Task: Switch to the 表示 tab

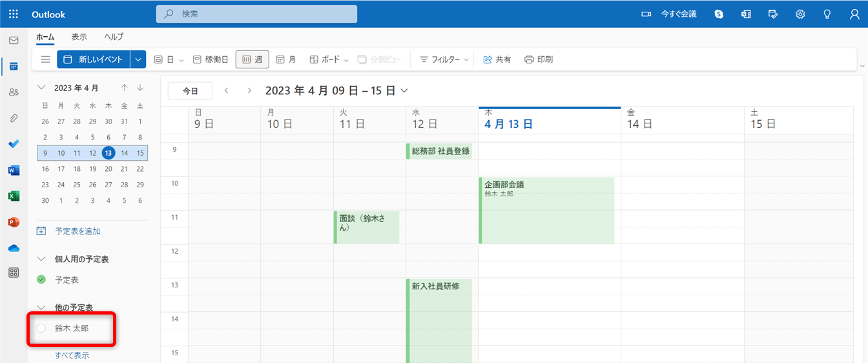Action: pyautogui.click(x=79, y=37)
